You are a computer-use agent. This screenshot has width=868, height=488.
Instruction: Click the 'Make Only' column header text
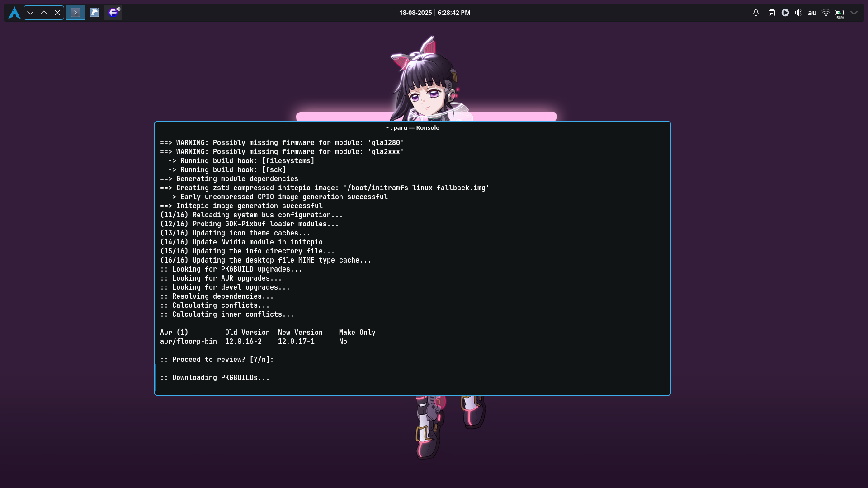coord(357,333)
